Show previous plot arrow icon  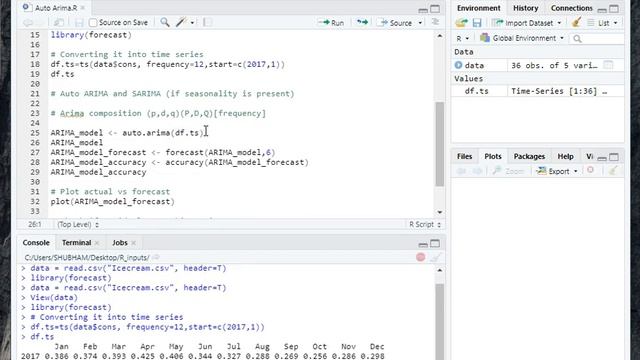462,171
